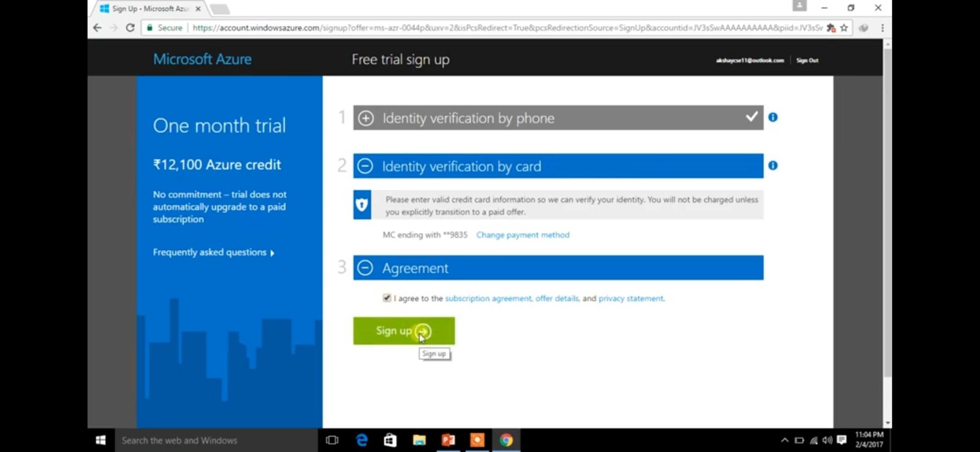
Task: Click the volume speaker tray icon
Action: (x=828, y=440)
